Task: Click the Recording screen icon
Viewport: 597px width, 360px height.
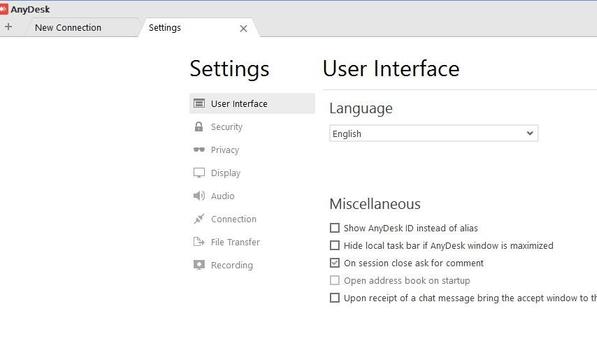Action: [x=199, y=265]
